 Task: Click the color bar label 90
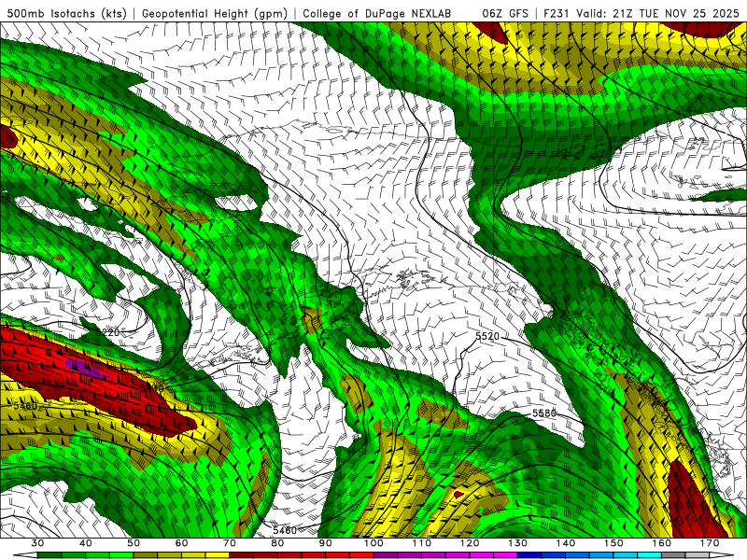click(x=325, y=543)
